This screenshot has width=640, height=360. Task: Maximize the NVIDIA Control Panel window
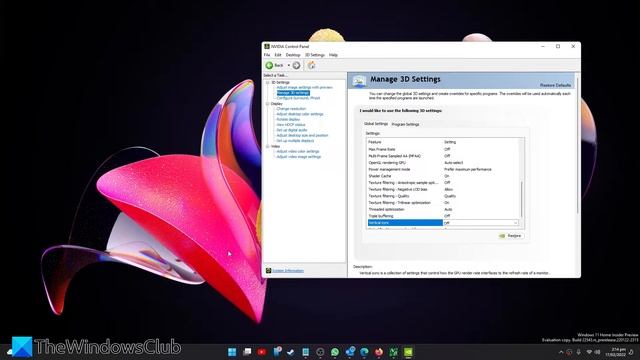[x=558, y=47]
